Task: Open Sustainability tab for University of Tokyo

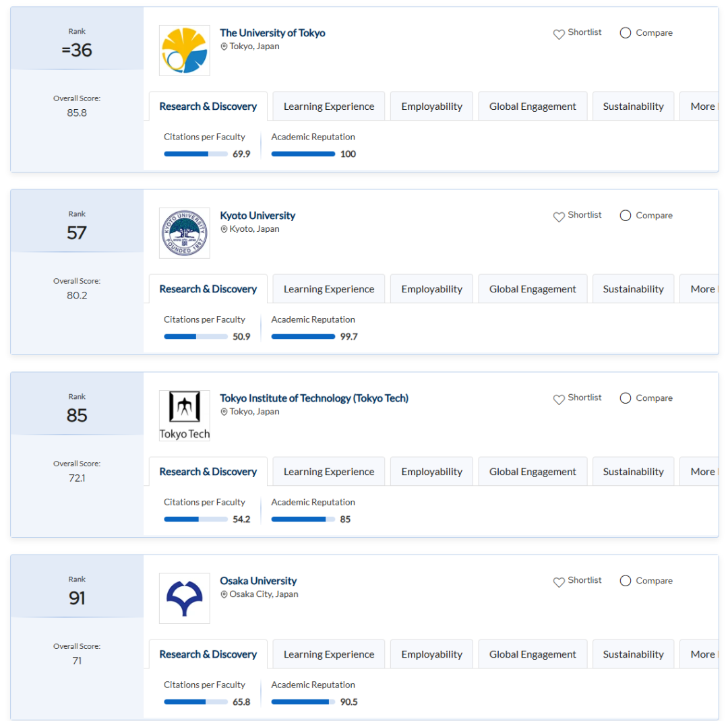Action: (633, 106)
